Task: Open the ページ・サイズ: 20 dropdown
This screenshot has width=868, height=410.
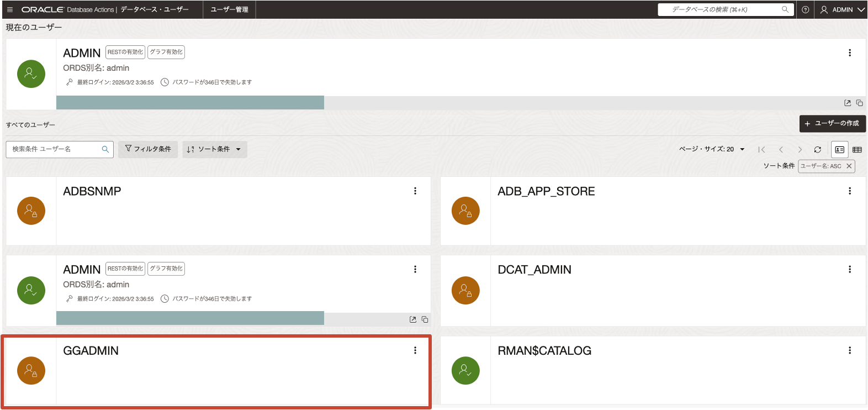Action: pyautogui.click(x=712, y=149)
